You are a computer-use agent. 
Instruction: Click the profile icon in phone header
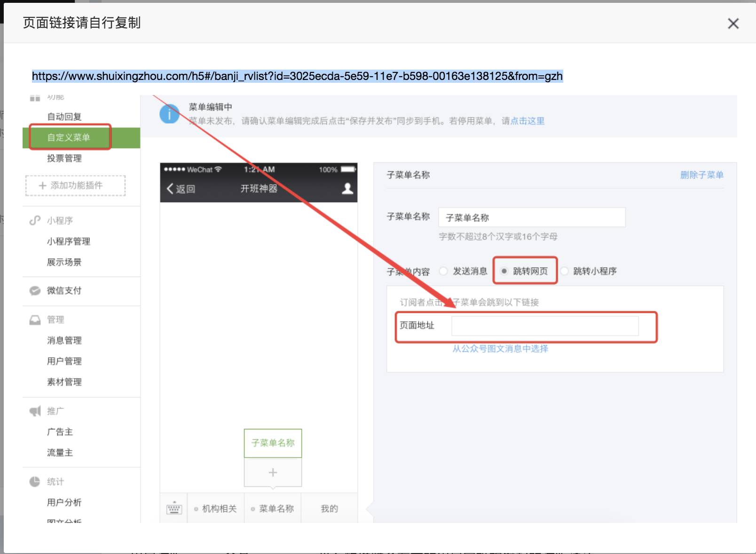(347, 189)
